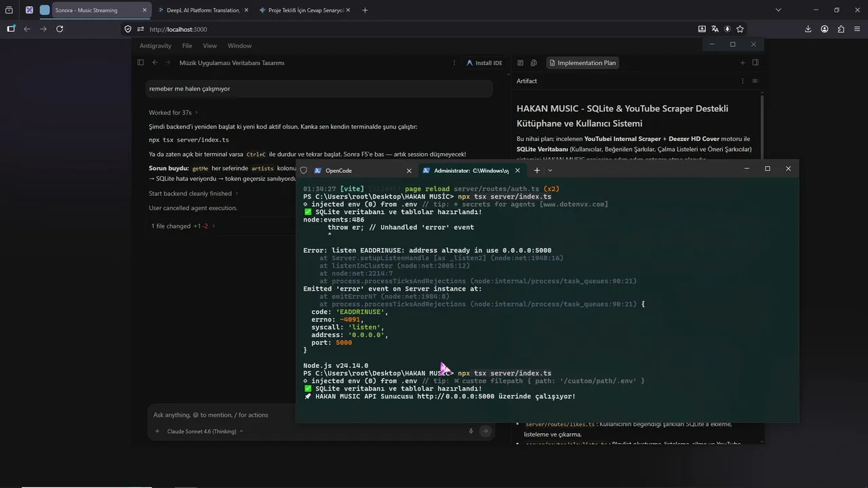
Task: Select the first pinned purple tab in the browser
Action: [29, 10]
